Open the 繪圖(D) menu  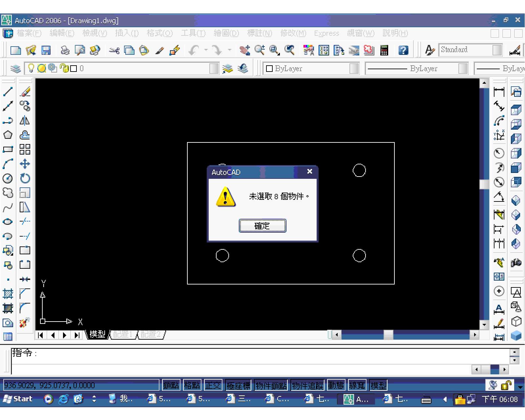pyautogui.click(x=226, y=33)
